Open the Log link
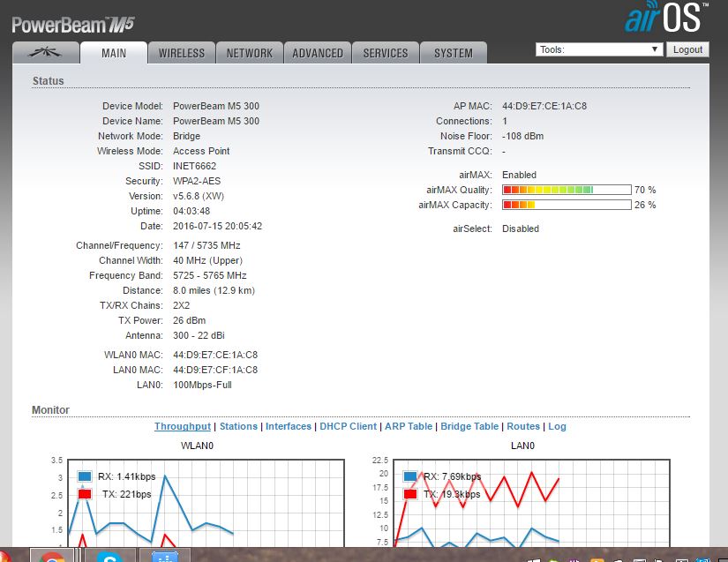Image resolution: width=728 pixels, height=562 pixels. 557,426
